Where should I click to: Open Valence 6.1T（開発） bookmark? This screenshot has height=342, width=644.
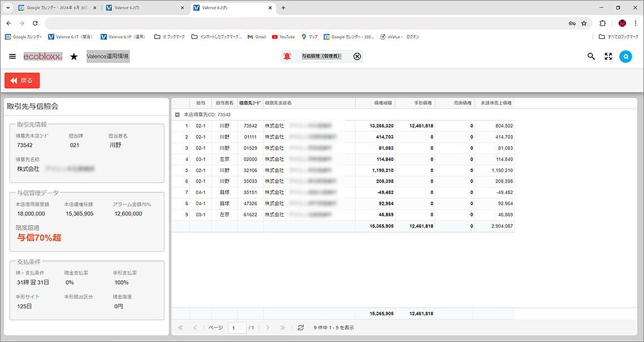click(70, 37)
